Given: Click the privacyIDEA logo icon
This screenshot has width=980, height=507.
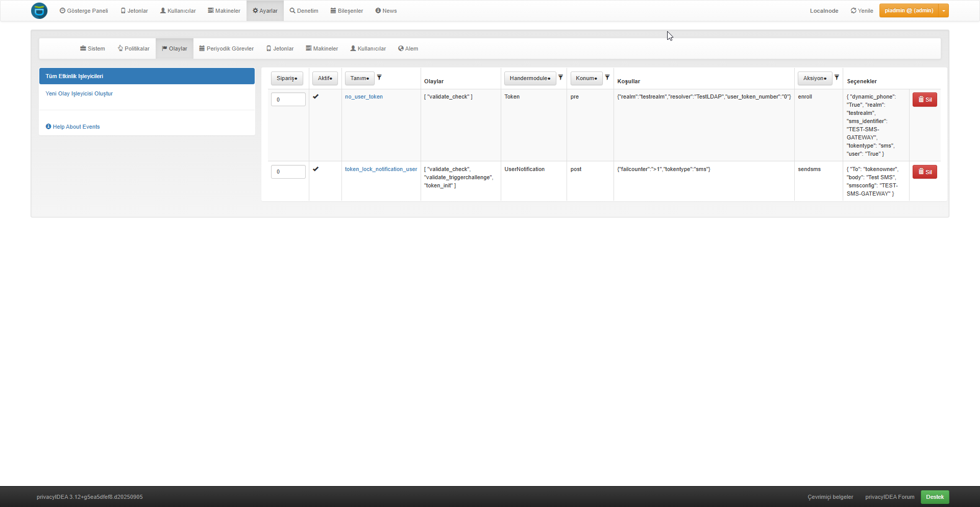Looking at the screenshot, I should [39, 11].
